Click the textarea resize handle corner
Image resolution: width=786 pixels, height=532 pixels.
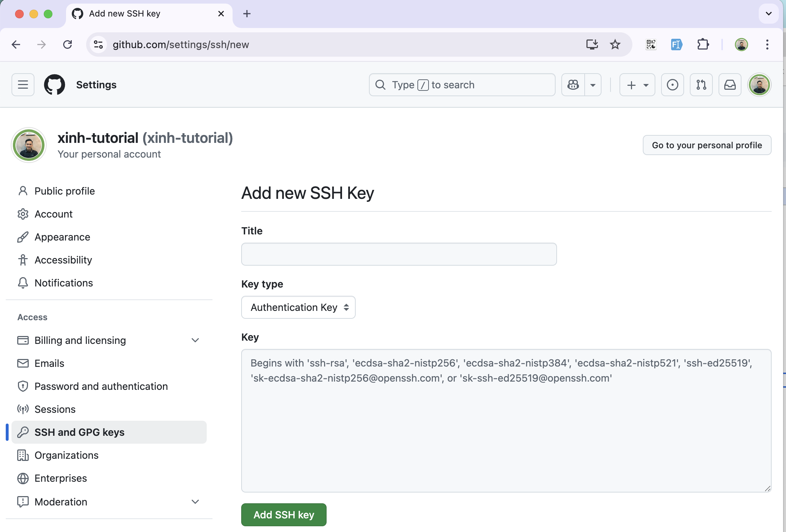[768, 489]
